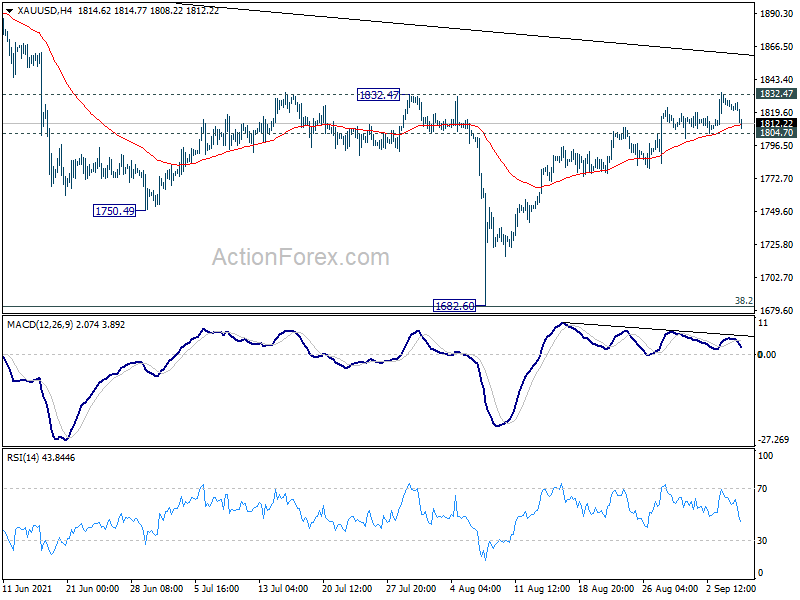This screenshot has width=800, height=600.
Task: Click the 27 Jul 20:00 time label
Action: click(411, 588)
